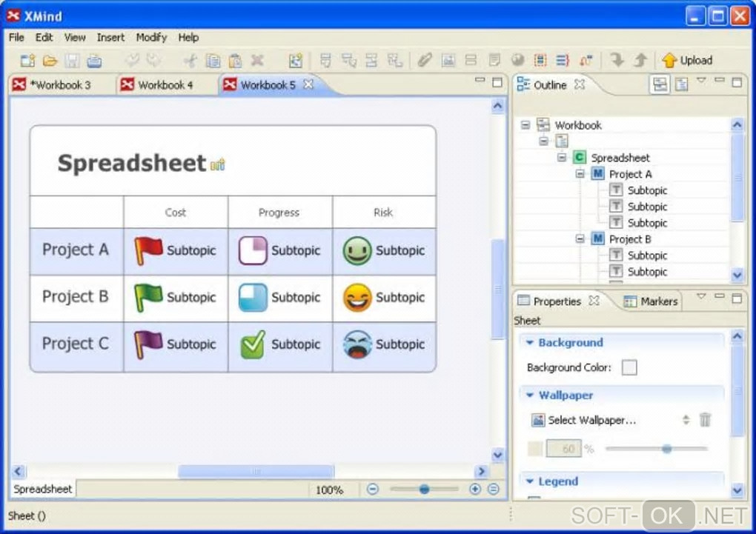The height and width of the screenshot is (534, 756).
Task: Click the Hyperlink paperclip toolbar icon
Action: [425, 60]
